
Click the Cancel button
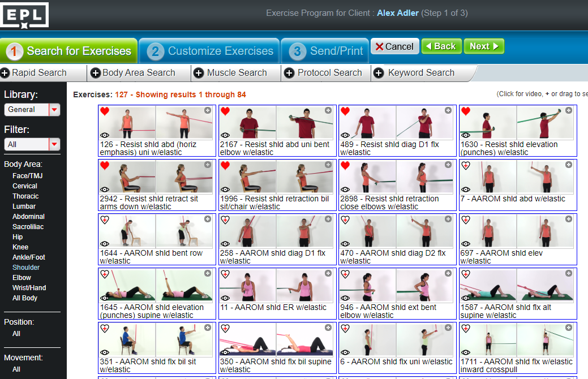pyautogui.click(x=395, y=46)
